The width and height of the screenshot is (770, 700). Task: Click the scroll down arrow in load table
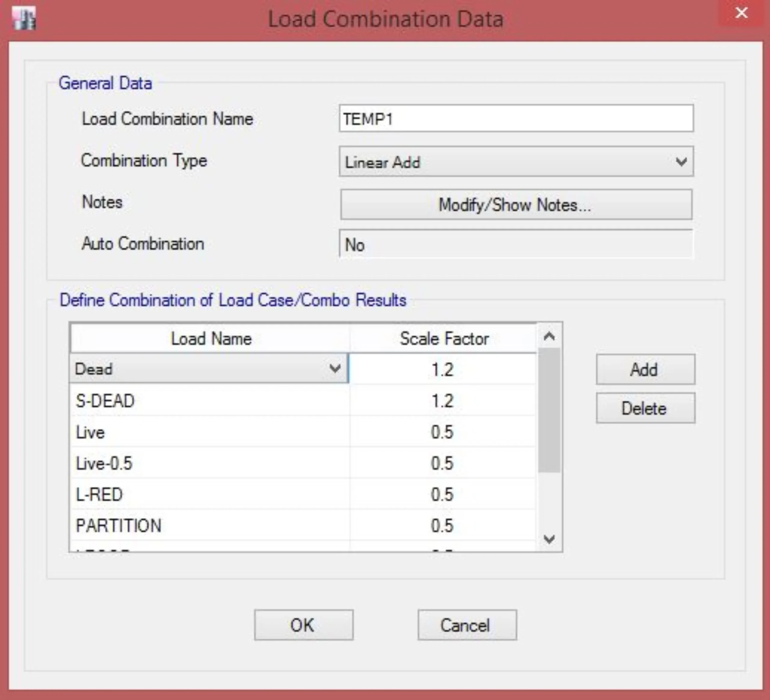pos(549,539)
